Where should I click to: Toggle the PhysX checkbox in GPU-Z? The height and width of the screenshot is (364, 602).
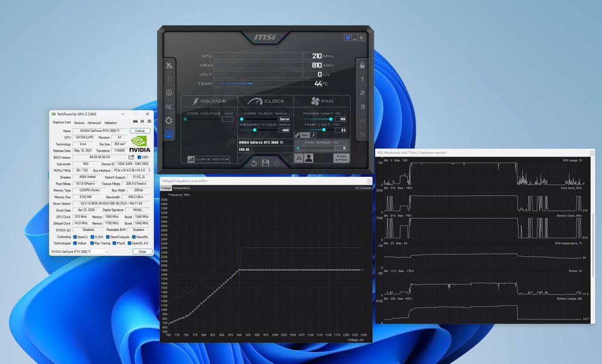tap(114, 243)
